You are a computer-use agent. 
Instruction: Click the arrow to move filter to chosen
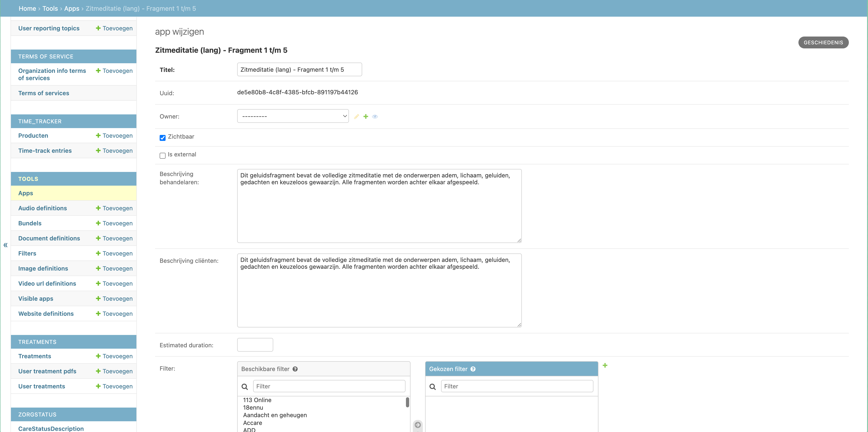pyautogui.click(x=418, y=425)
